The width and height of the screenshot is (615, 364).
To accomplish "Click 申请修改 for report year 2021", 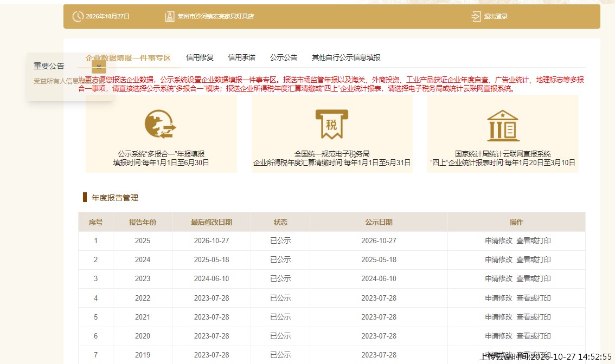I will pyautogui.click(x=498, y=317).
